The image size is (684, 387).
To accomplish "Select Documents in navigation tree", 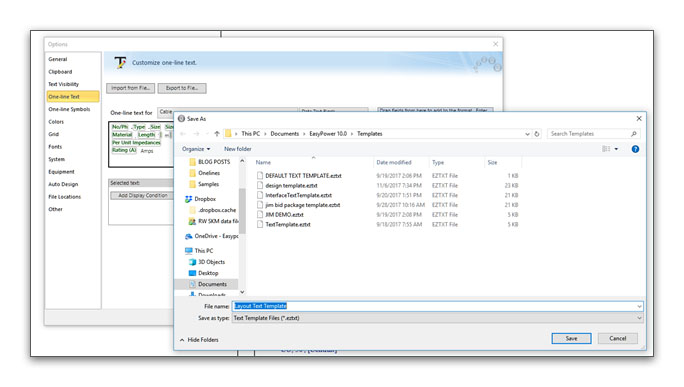I will [x=212, y=284].
